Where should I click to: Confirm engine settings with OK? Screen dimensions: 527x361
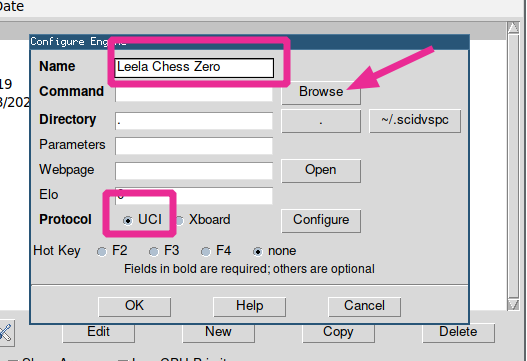134,306
